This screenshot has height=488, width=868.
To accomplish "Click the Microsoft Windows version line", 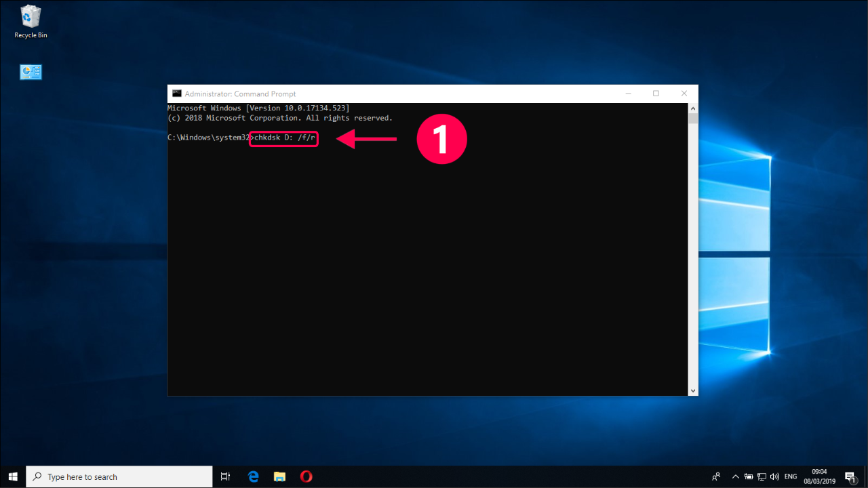I will [258, 108].
